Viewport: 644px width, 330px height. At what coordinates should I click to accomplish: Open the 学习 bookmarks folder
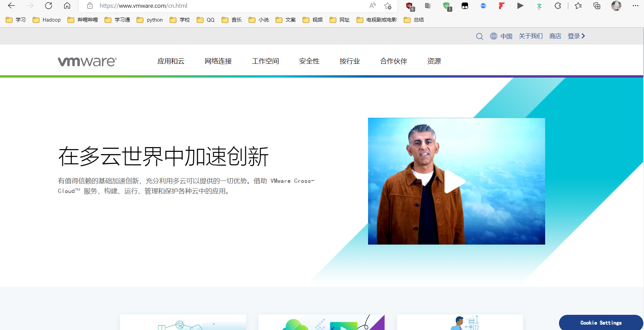(16, 20)
